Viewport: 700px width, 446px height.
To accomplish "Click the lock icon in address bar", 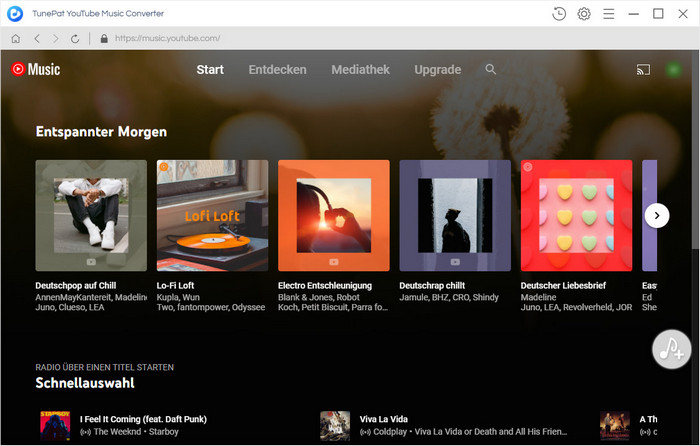I will click(104, 38).
